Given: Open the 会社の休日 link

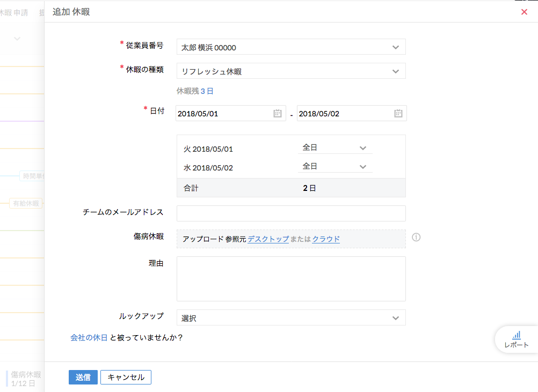Looking at the screenshot, I should (x=89, y=338).
